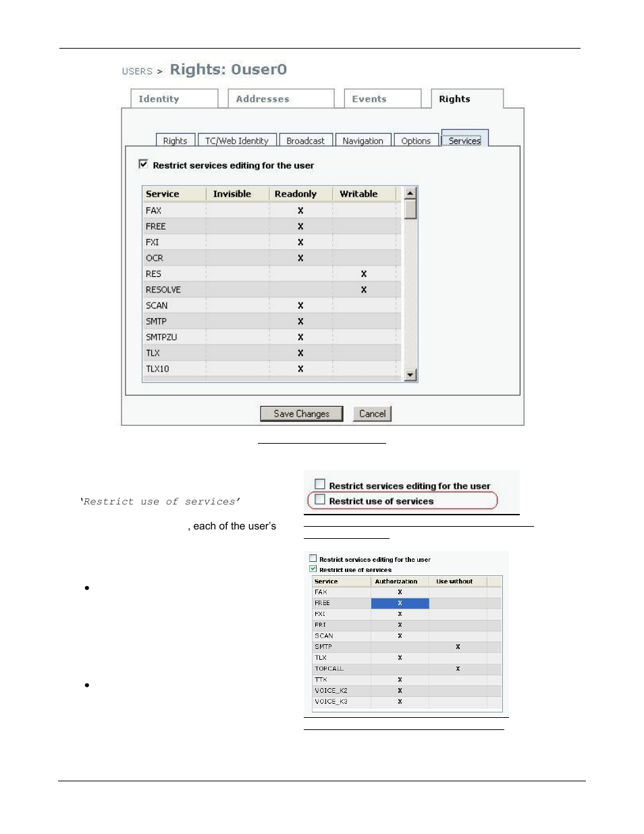Go to the Options sub-tab
Image resolution: width=644 pixels, height=834 pixels.
pos(416,140)
